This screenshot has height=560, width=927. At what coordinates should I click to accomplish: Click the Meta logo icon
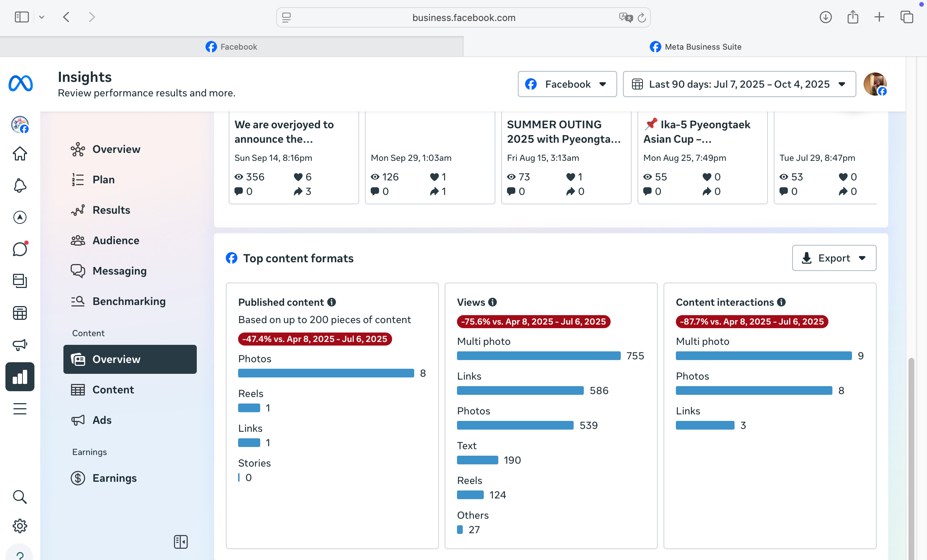(20, 83)
